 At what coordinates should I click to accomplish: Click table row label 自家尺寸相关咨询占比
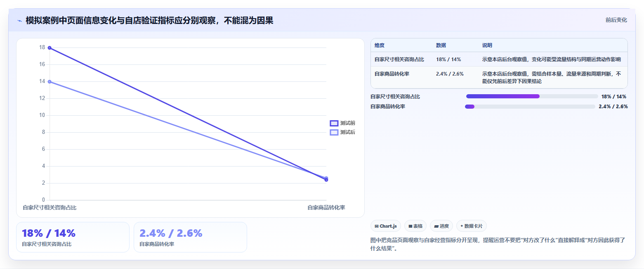399,60
